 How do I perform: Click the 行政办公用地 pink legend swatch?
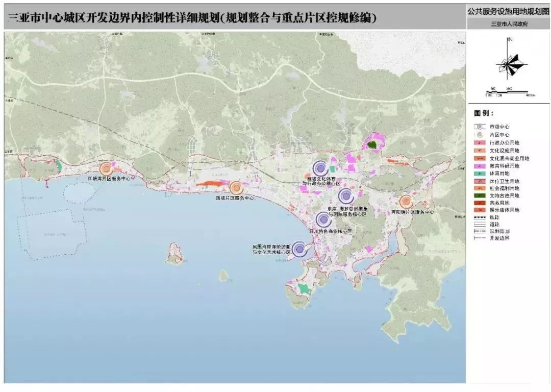point(480,143)
